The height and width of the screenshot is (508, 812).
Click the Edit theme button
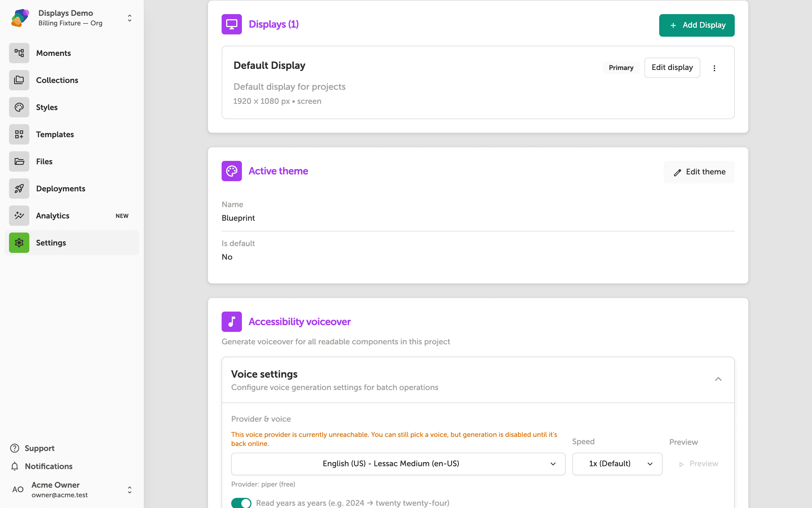pos(699,172)
